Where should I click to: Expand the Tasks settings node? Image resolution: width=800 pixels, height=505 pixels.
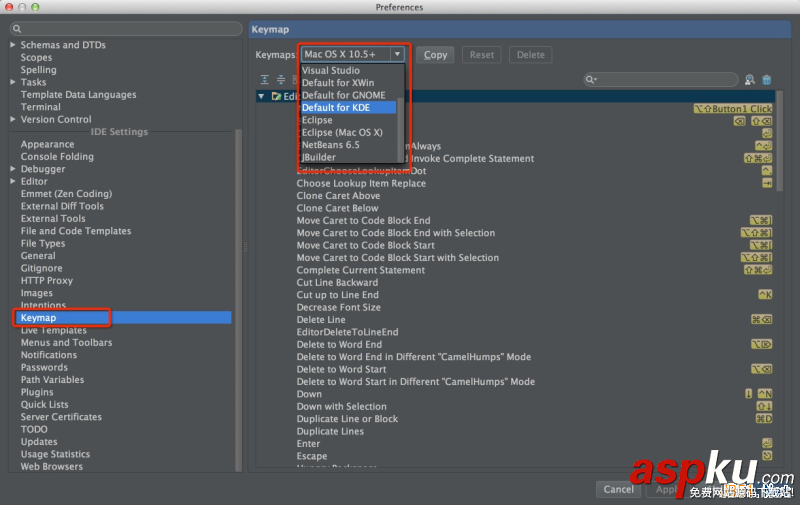[13, 82]
